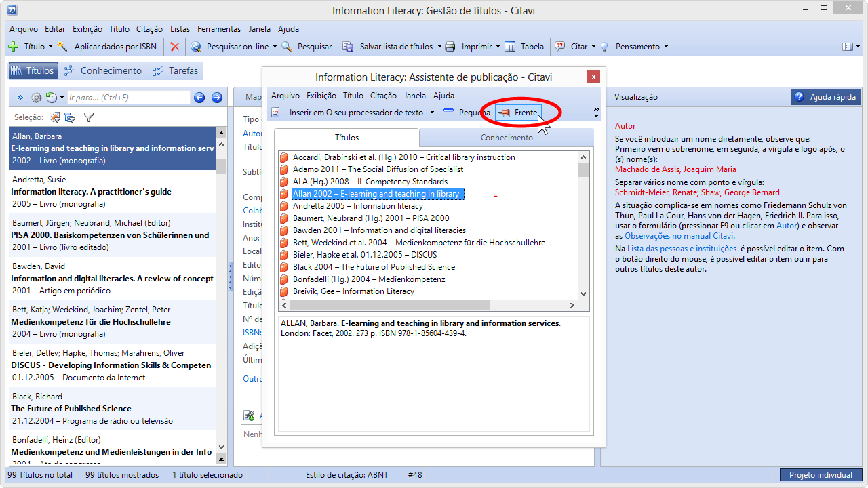
Task: Open the Título button dropdown arrow
Action: tap(50, 47)
